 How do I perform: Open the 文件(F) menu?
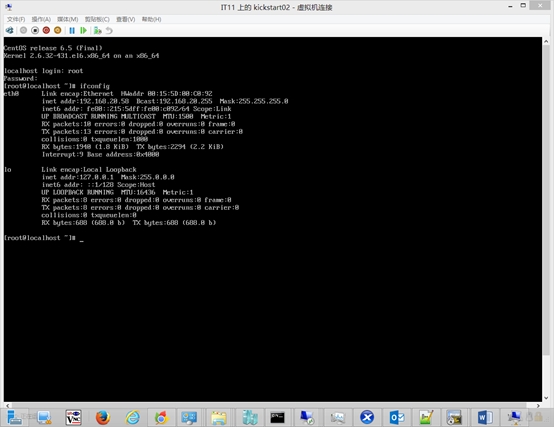coord(16,19)
